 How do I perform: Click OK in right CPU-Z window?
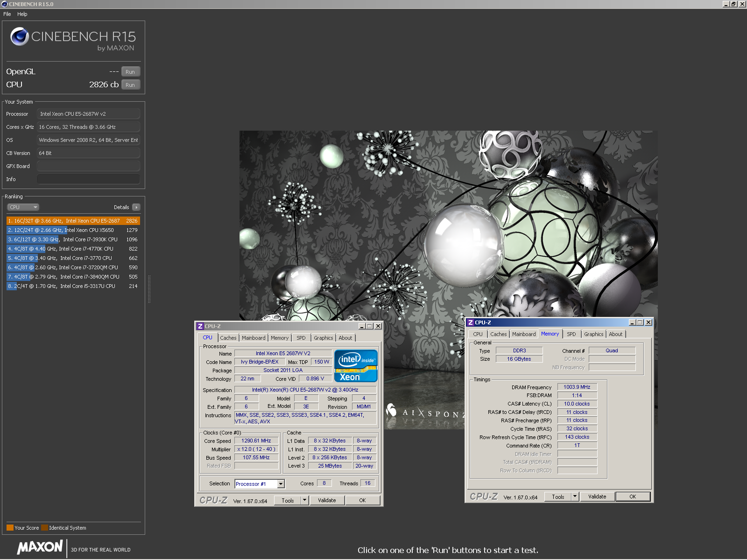coord(633,497)
